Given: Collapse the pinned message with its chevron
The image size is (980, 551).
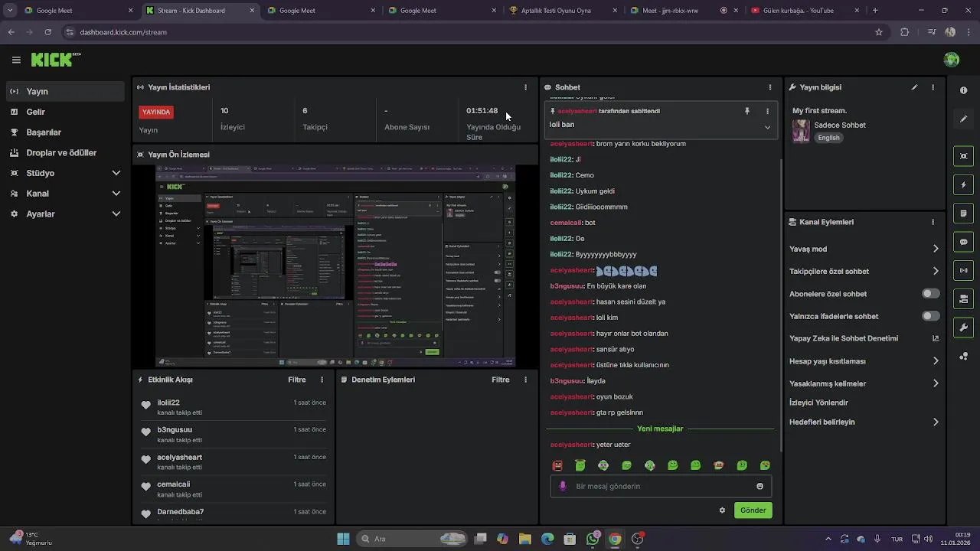Looking at the screenshot, I should (x=767, y=127).
